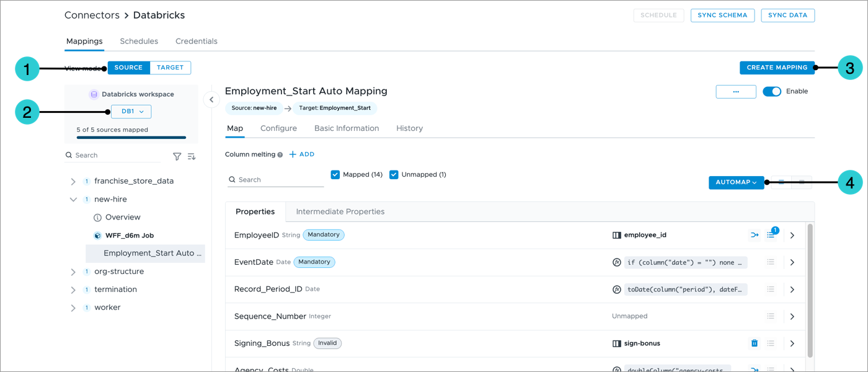Uncheck the Unmapped (1) checkbox
The image size is (868, 372).
394,175
